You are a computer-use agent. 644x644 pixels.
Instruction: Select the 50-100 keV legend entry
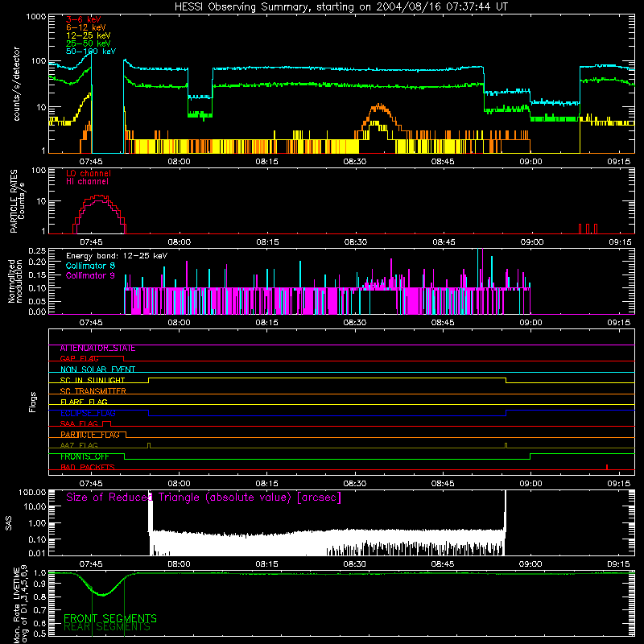(x=90, y=52)
